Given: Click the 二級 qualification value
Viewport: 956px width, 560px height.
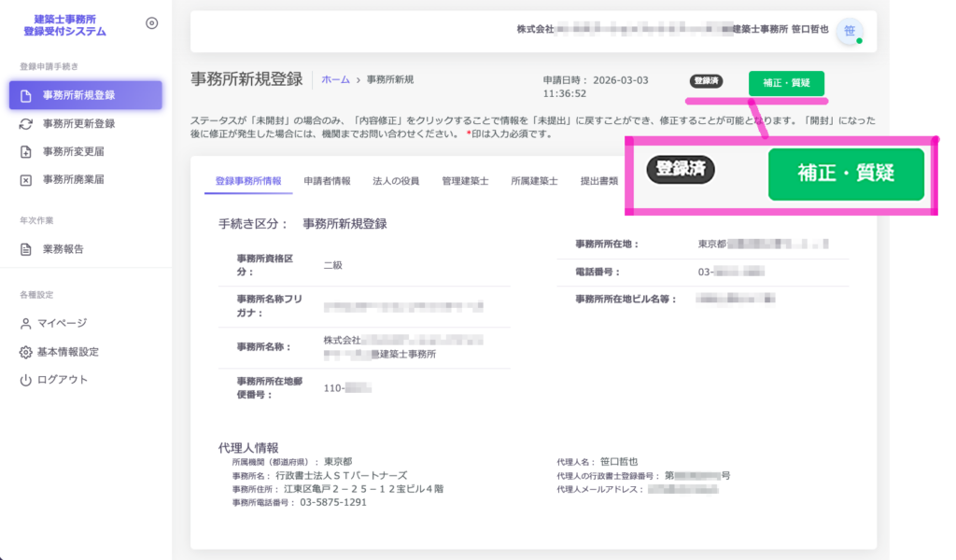Looking at the screenshot, I should (333, 265).
